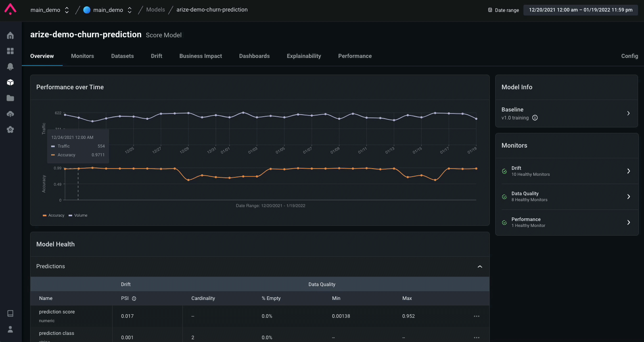Viewport: 644px width, 342px height.
Task: Click the arize-demo-churn-prediction breadcrumb
Action: click(212, 10)
